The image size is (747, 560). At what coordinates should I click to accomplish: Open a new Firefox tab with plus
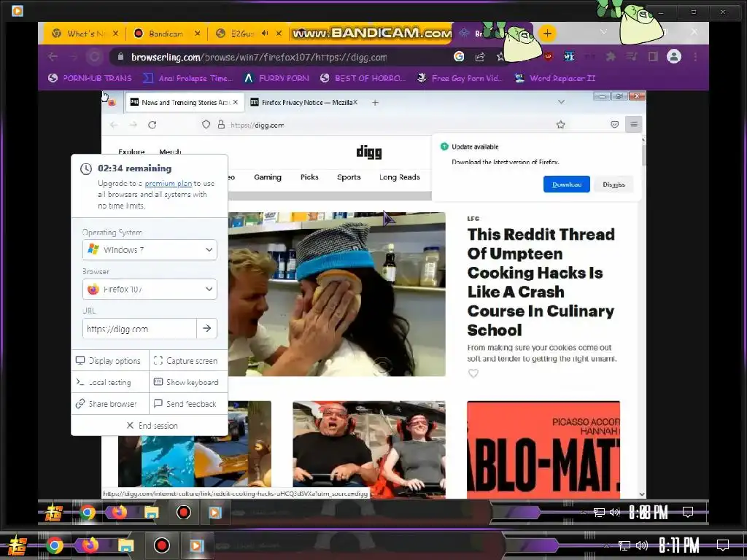(x=376, y=102)
